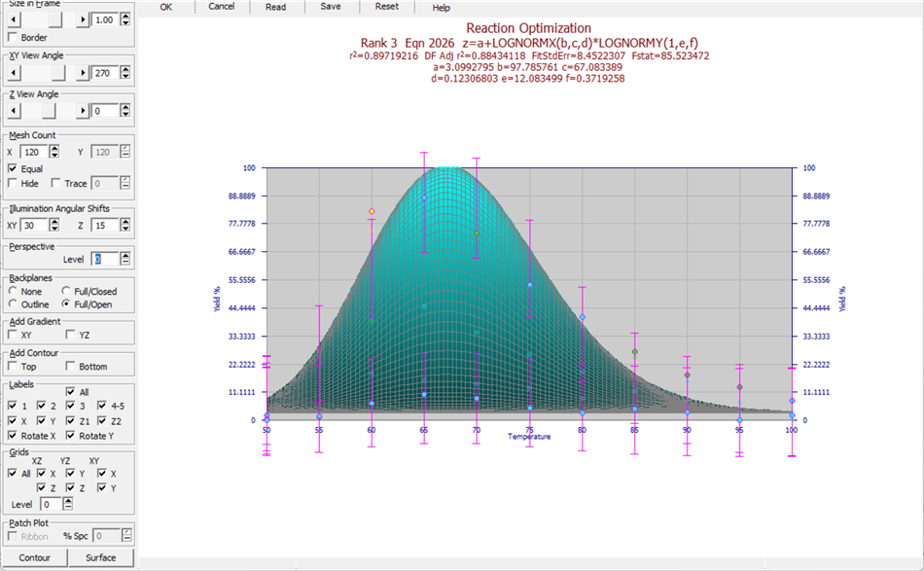This screenshot has height=571, width=924.
Task: Click the Size in Frame slider thumb
Action: click(x=54, y=19)
